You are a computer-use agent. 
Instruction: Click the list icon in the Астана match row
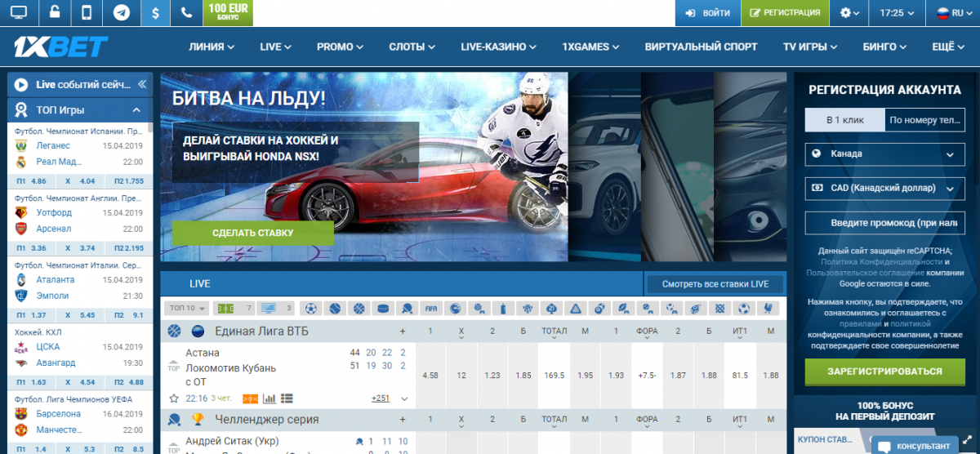coord(287,398)
